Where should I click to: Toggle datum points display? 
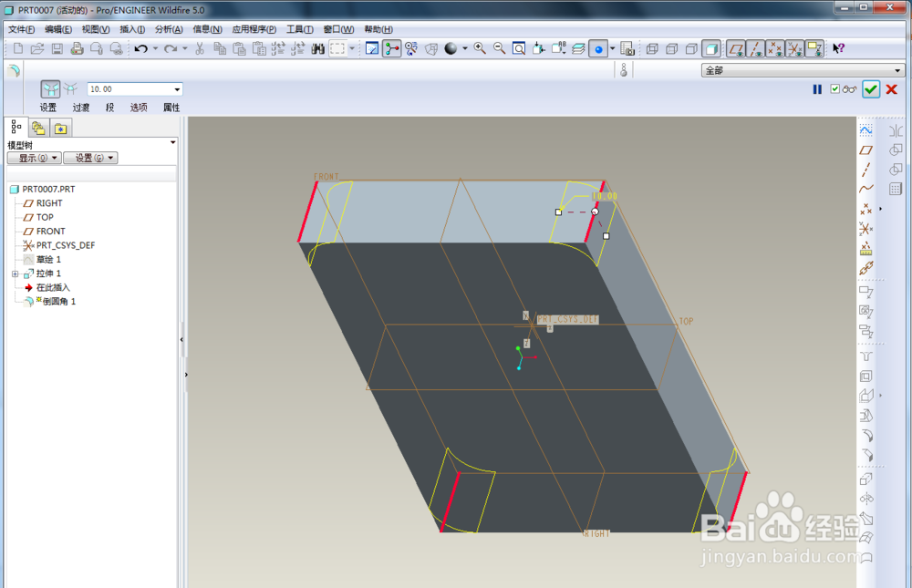(774, 49)
